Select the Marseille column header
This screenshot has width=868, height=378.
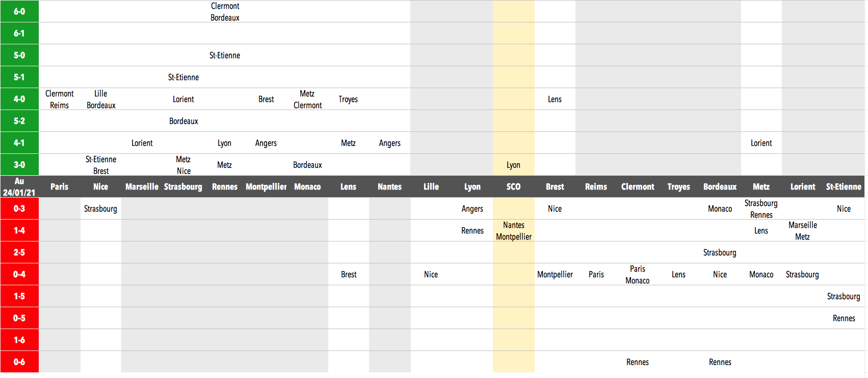tap(142, 186)
